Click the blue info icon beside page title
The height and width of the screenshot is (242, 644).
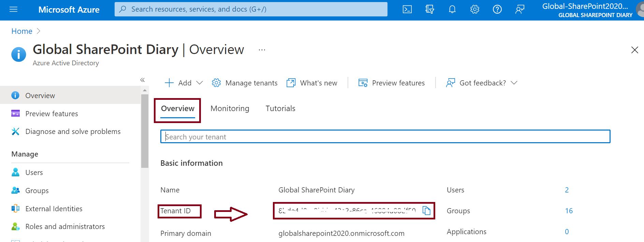(x=19, y=54)
